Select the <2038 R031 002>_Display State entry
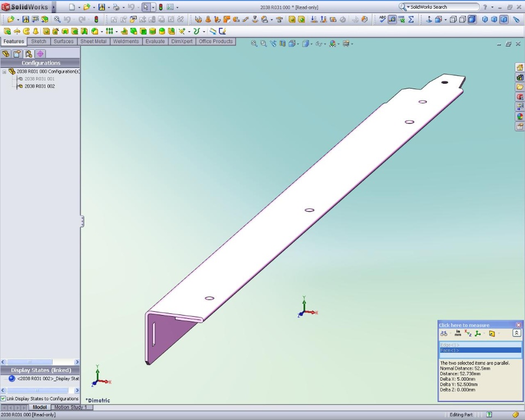Viewport: 525px width, 420px height. coord(48,378)
